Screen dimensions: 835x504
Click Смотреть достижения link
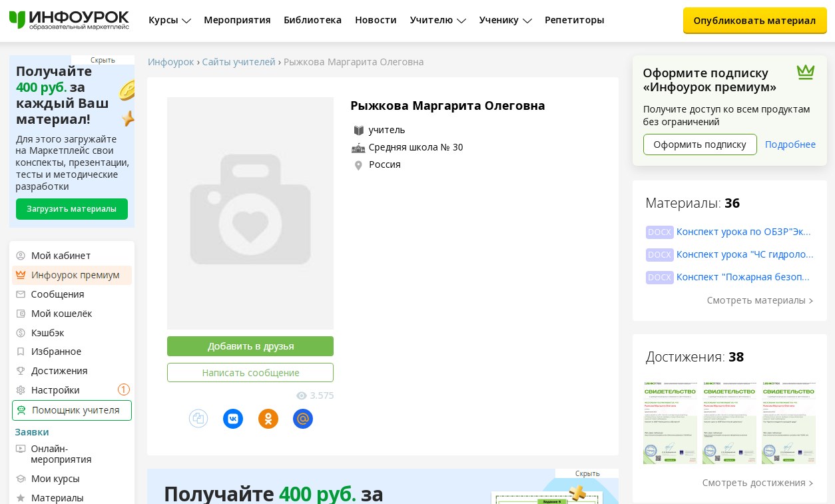[758, 483]
